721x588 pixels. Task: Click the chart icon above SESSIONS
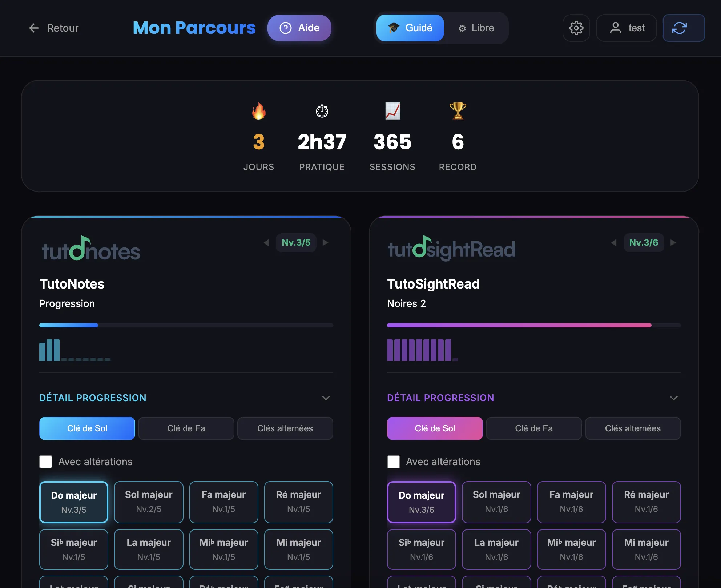(x=392, y=111)
